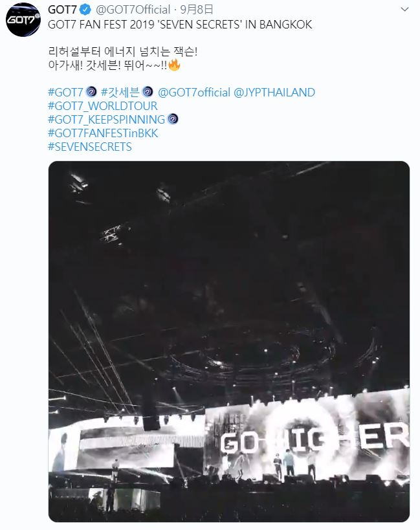Open the @GOT7Official handle in header
420x530 pixels.
point(133,10)
